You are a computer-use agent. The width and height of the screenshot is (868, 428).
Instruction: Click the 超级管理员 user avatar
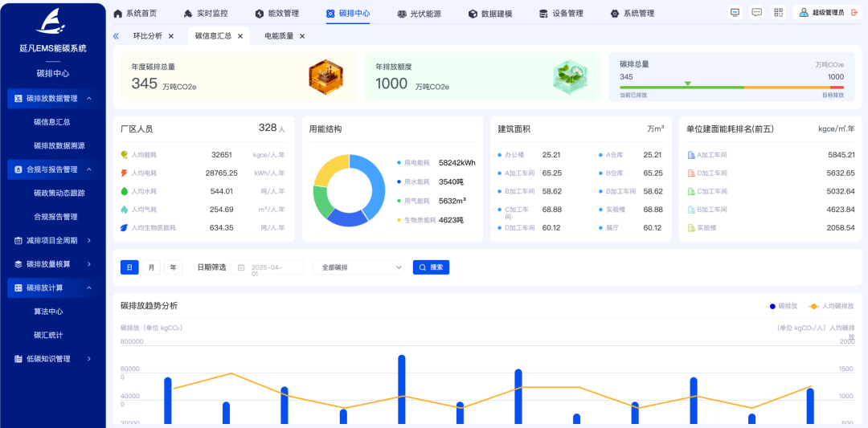coord(803,13)
